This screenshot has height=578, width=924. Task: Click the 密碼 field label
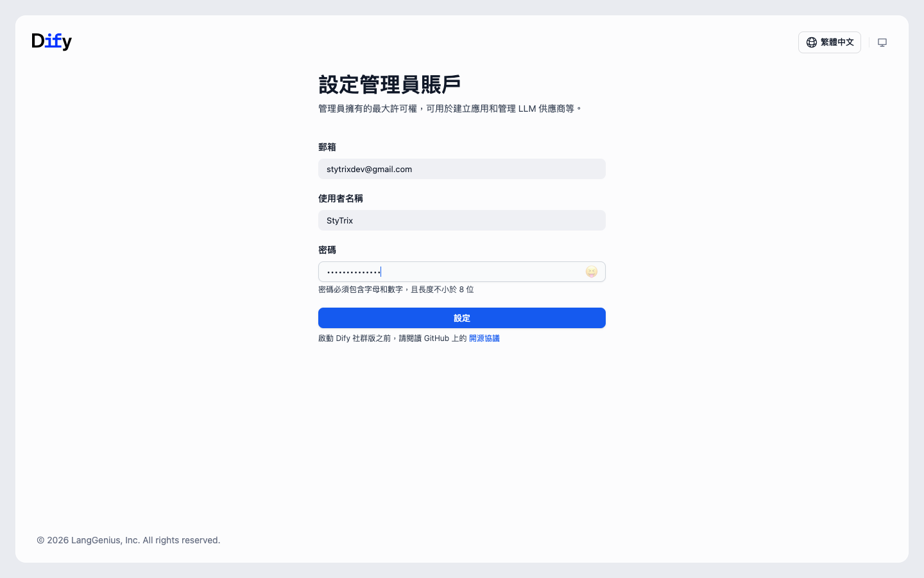[327, 250]
